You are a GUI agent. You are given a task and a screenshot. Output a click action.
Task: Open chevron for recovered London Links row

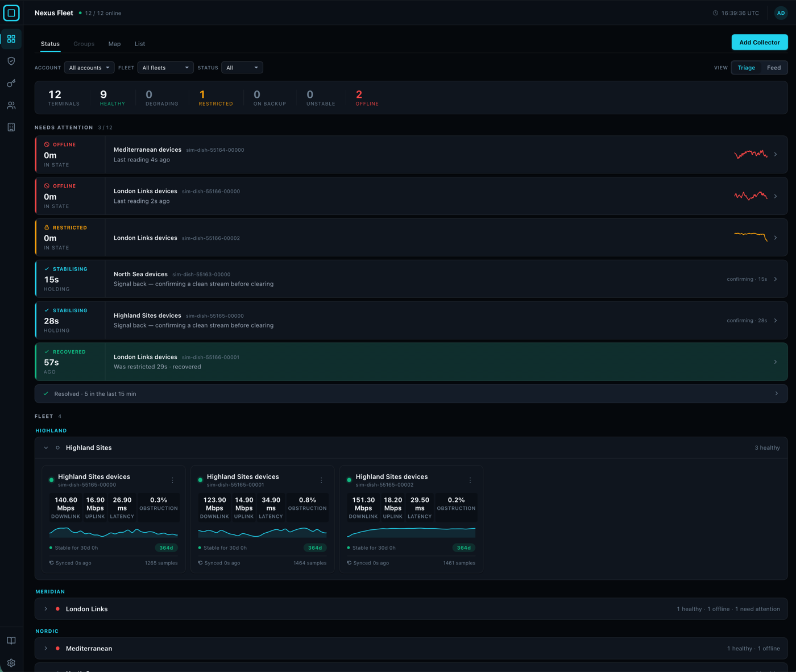[x=776, y=362]
